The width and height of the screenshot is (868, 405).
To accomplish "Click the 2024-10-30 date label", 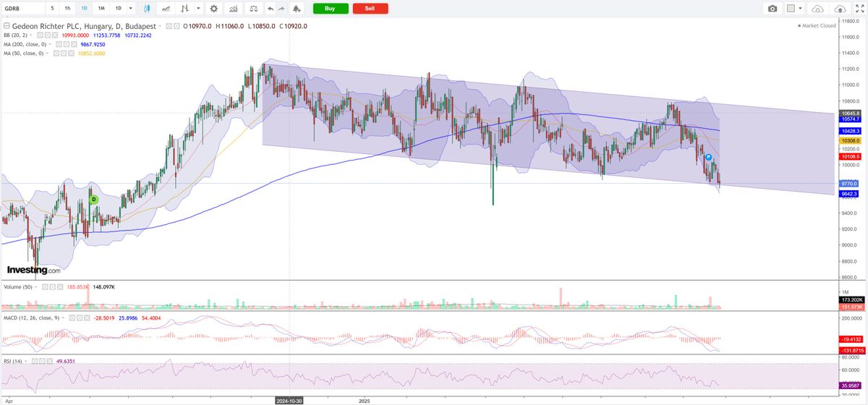I will click(291, 399).
